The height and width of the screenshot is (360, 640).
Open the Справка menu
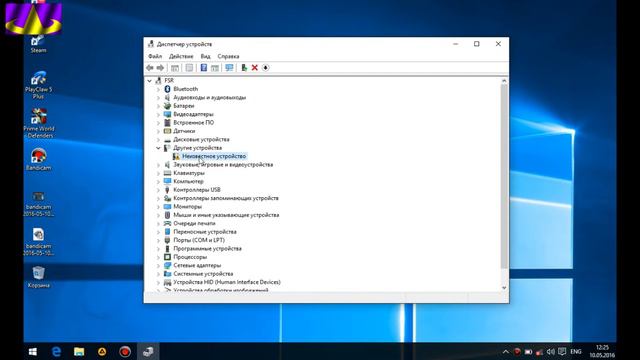click(x=228, y=56)
